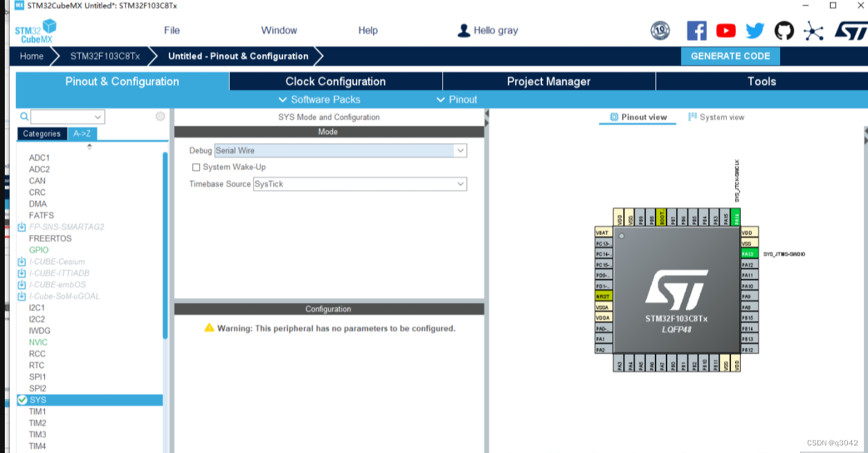Open the Window menu
Screen dimensions: 868x453
(279, 30)
